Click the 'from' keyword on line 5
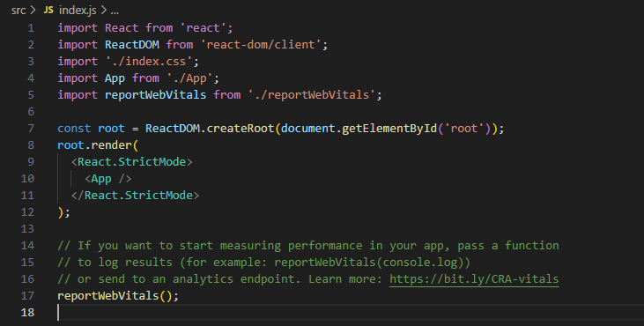Viewport: 644px width, 326px height. [227, 95]
